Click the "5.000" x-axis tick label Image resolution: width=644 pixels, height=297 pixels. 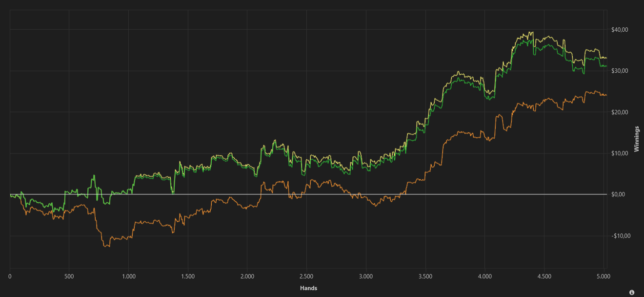click(x=604, y=276)
